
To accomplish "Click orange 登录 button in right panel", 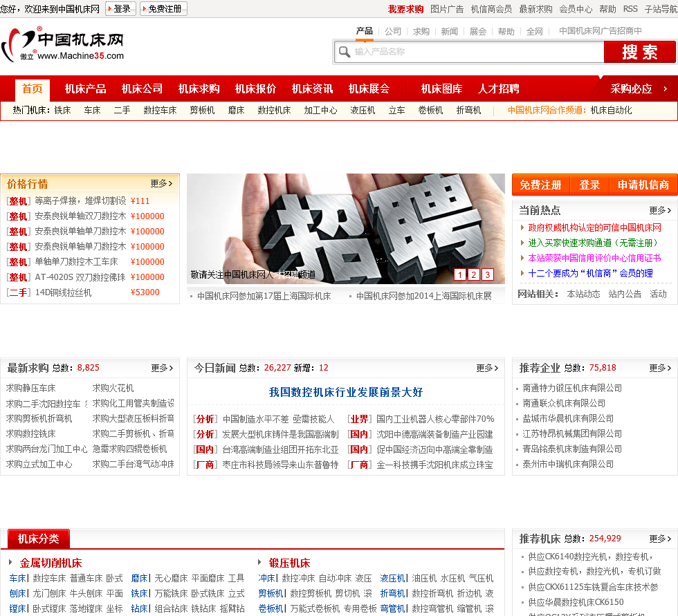I will [x=589, y=185].
